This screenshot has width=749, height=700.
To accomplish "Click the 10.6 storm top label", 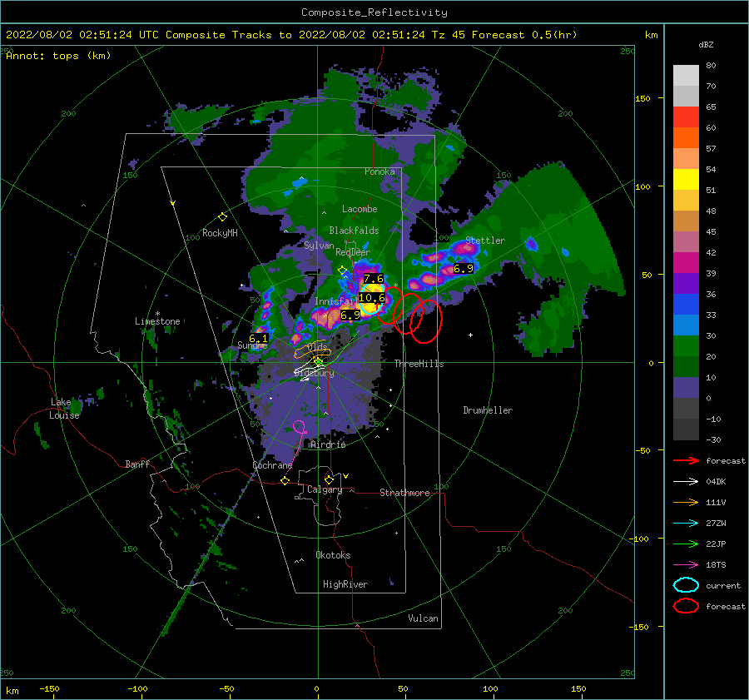I will pos(372,298).
